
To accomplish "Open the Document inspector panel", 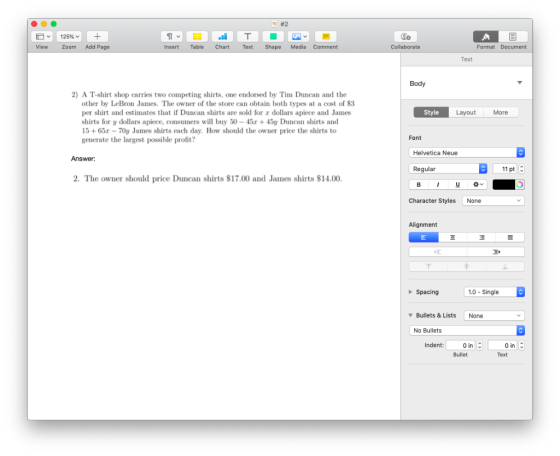I will (513, 36).
